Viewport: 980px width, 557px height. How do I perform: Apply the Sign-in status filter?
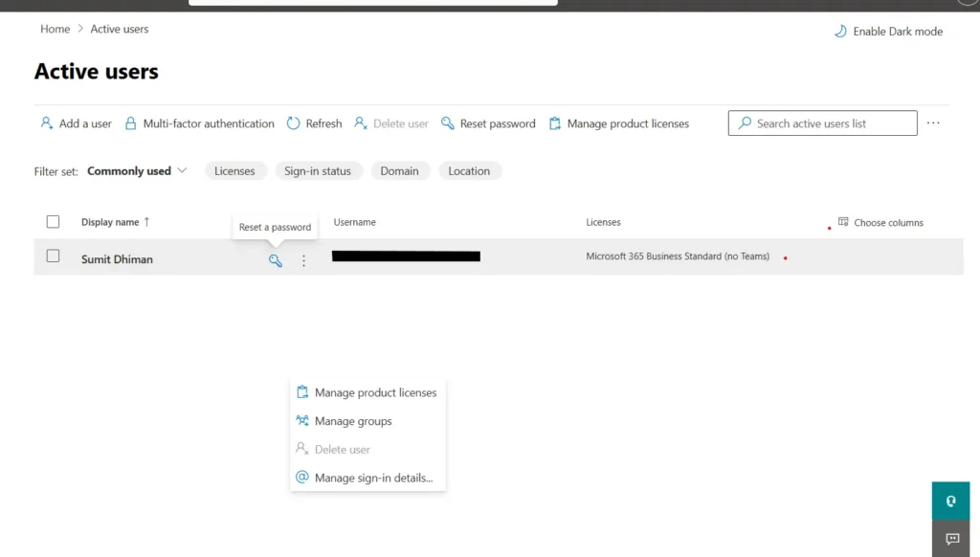[319, 170]
